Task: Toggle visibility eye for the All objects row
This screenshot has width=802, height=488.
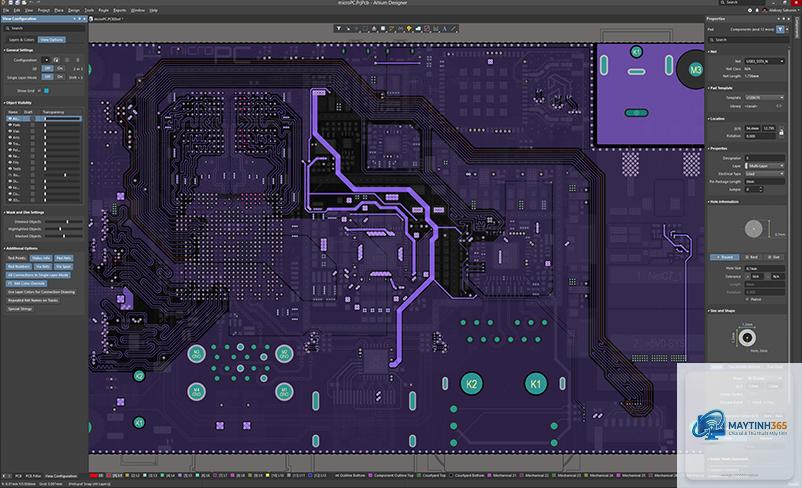Action: pos(10,118)
